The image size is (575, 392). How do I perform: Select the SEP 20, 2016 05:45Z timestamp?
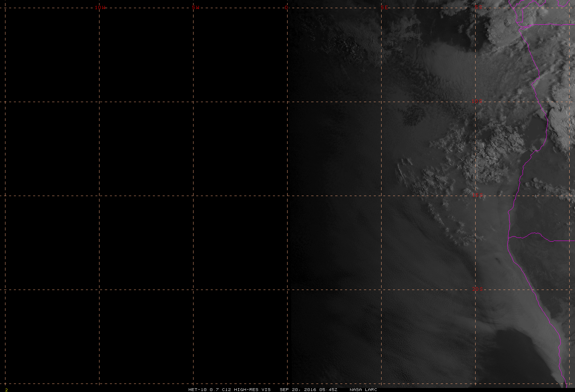(x=308, y=389)
